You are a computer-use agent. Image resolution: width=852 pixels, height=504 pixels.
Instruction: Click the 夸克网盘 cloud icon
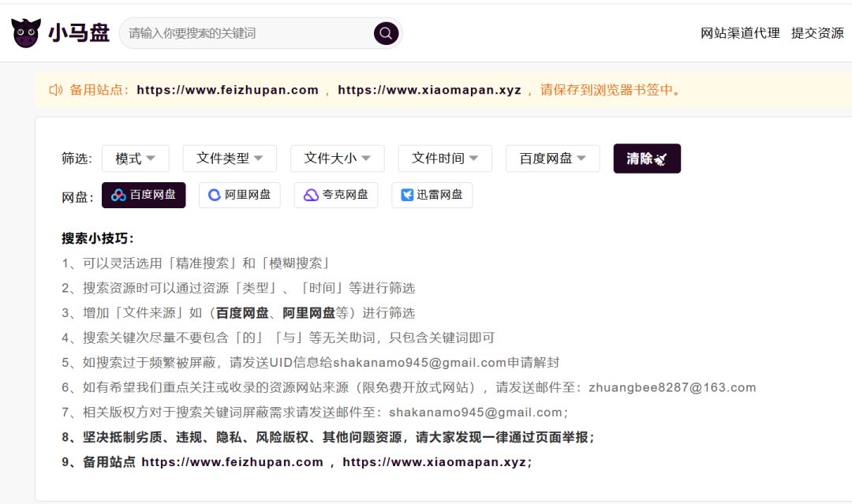tap(311, 195)
